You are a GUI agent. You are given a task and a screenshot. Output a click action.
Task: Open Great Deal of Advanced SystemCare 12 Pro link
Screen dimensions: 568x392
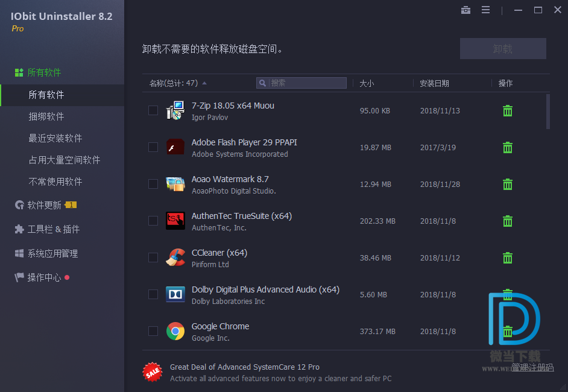[245, 367]
